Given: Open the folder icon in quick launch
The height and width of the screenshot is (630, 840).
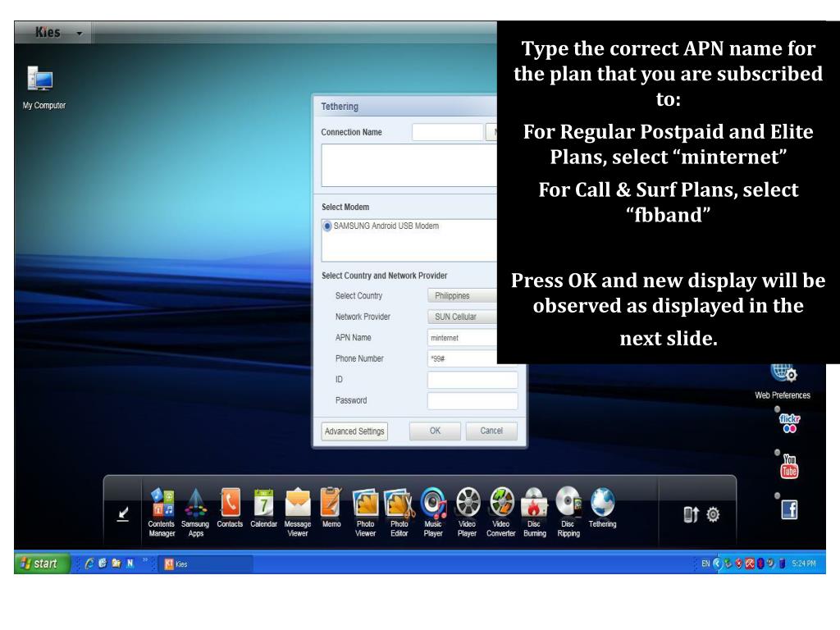Looking at the screenshot, I should pyautogui.click(x=116, y=564).
